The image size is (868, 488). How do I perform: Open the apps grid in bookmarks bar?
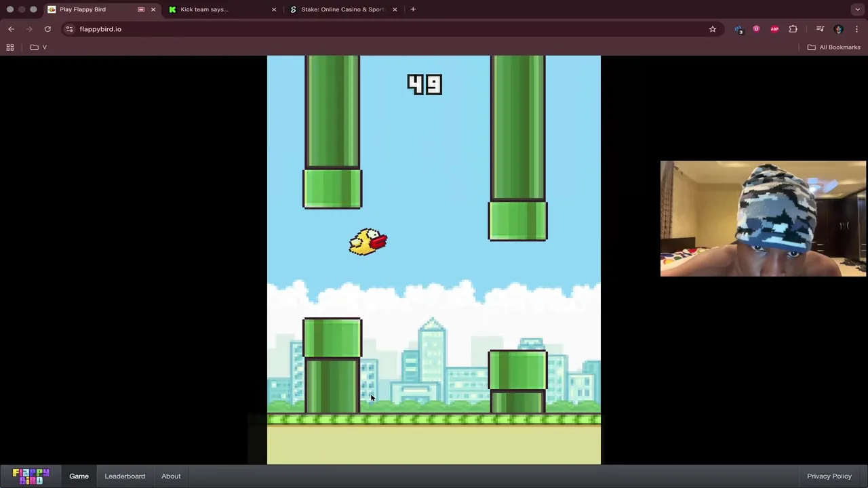pyautogui.click(x=10, y=47)
